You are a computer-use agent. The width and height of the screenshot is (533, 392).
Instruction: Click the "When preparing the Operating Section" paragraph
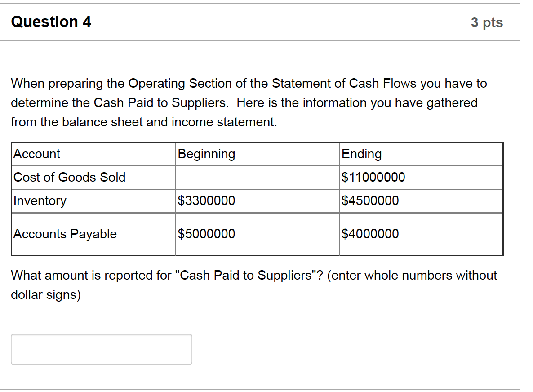(249, 102)
